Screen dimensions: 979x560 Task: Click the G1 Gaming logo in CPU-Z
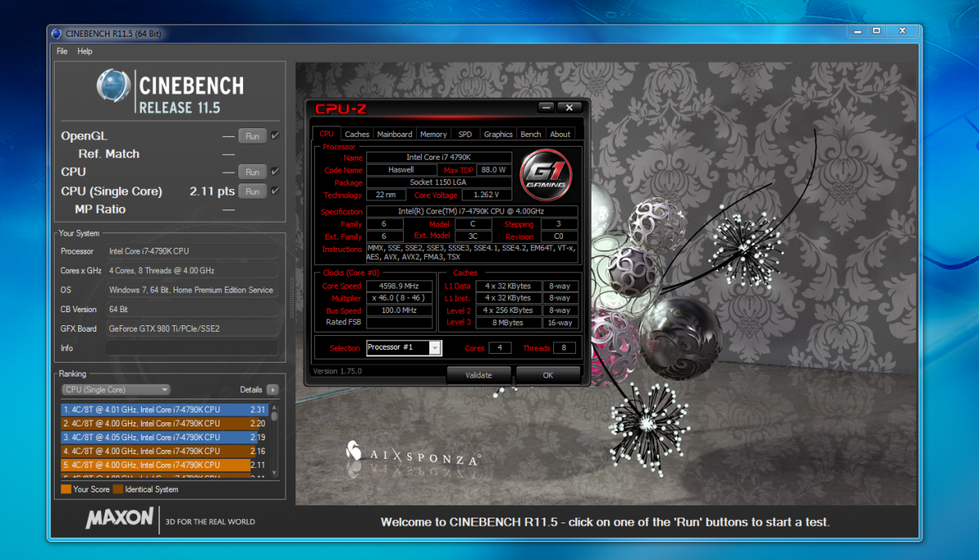[x=546, y=174]
